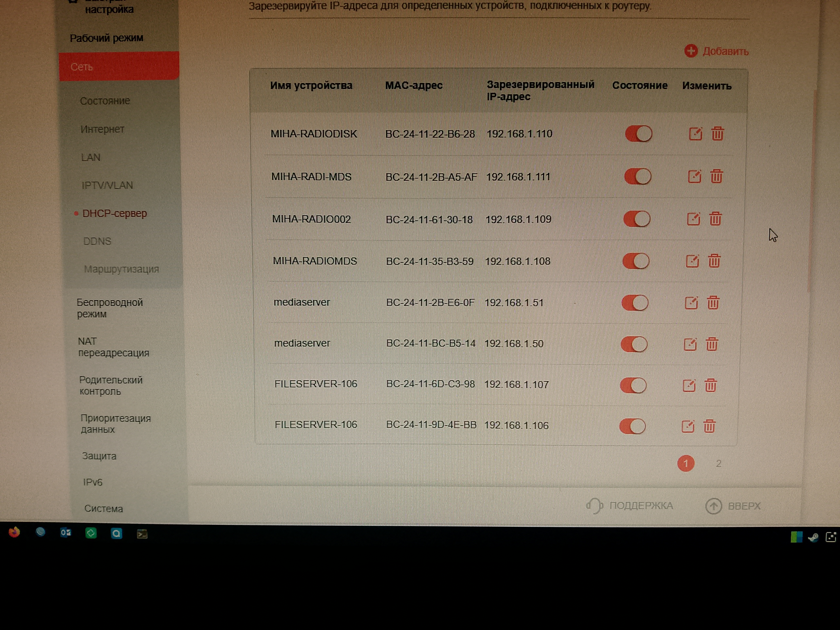Go to page 2 of reservations
840x630 pixels.
click(718, 463)
